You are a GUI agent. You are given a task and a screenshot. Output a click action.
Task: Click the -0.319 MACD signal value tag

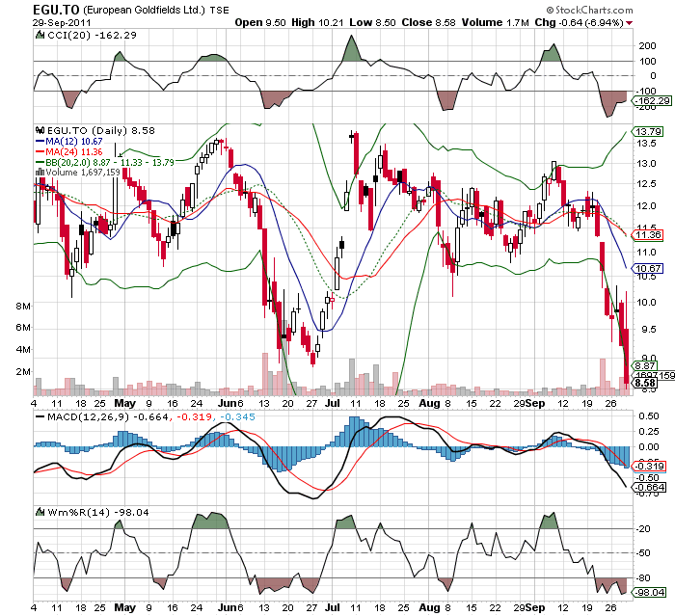point(649,467)
